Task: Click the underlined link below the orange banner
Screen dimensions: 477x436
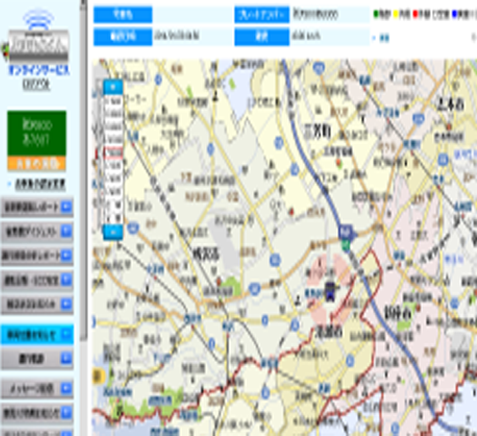Action: click(40, 184)
